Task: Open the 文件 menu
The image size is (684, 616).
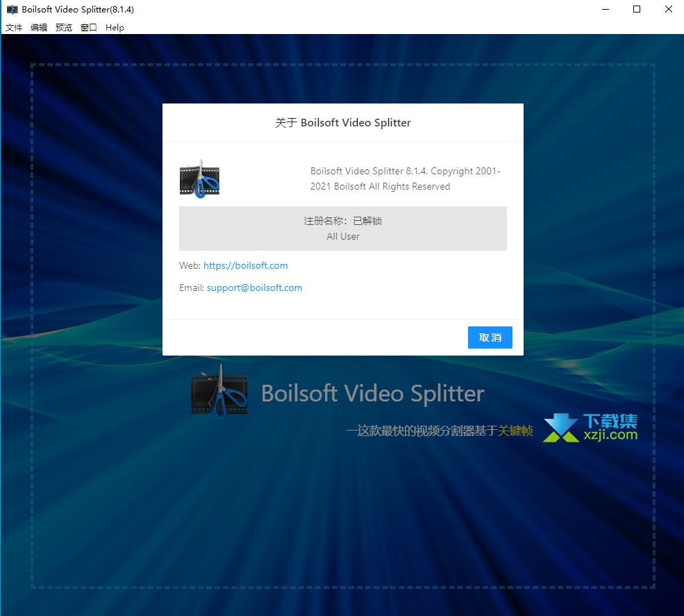Action: tap(13, 28)
